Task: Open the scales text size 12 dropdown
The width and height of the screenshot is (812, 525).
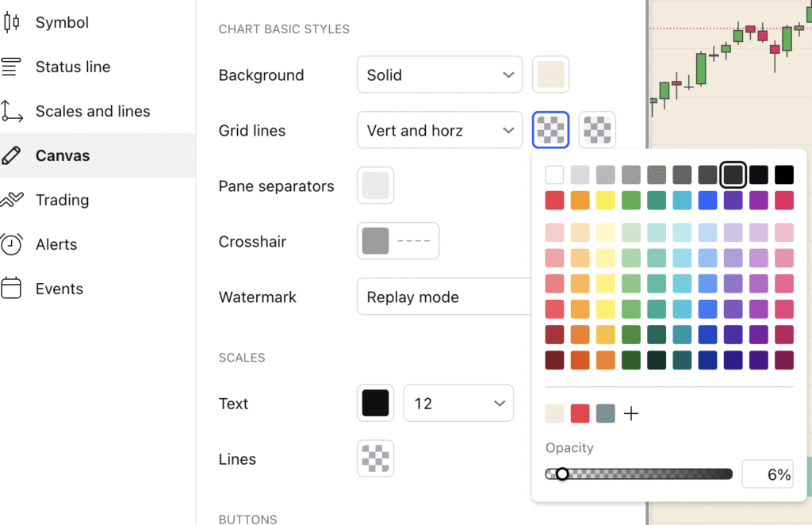Action: (458, 404)
